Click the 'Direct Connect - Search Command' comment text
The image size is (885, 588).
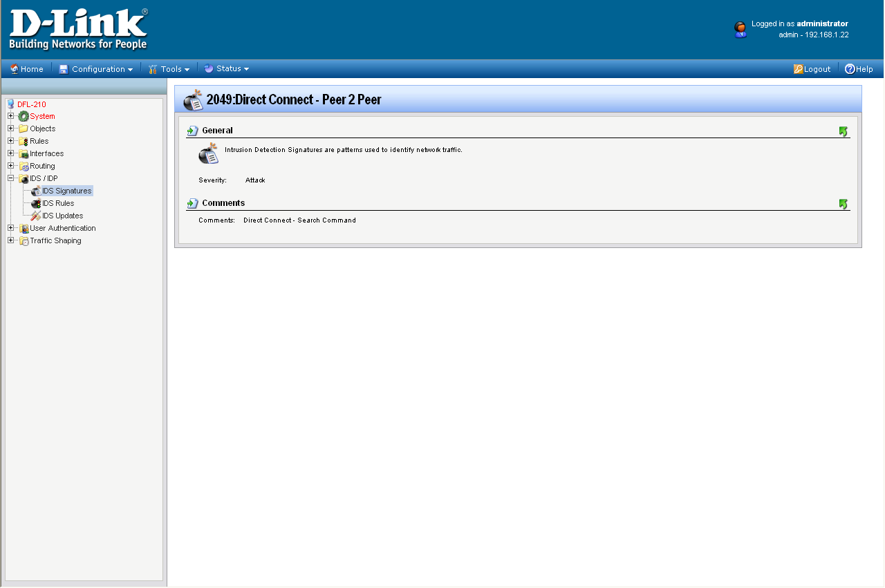(299, 220)
